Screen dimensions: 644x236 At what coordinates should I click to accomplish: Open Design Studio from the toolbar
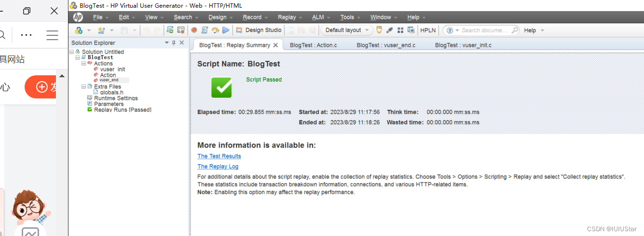(258, 30)
